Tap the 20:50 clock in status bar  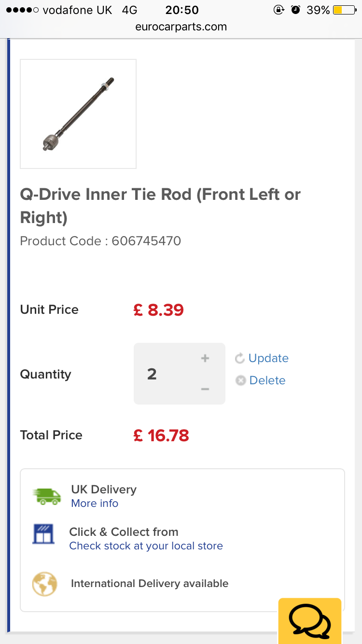point(182,10)
